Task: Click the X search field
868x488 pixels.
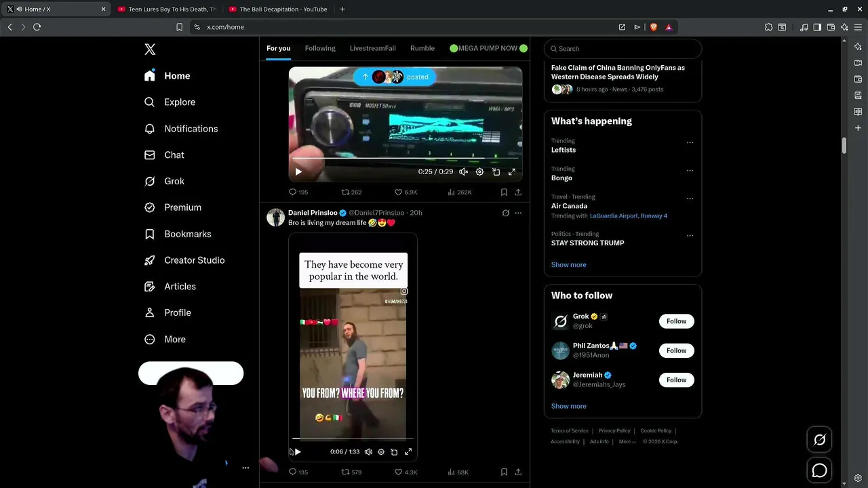Action: (x=623, y=49)
